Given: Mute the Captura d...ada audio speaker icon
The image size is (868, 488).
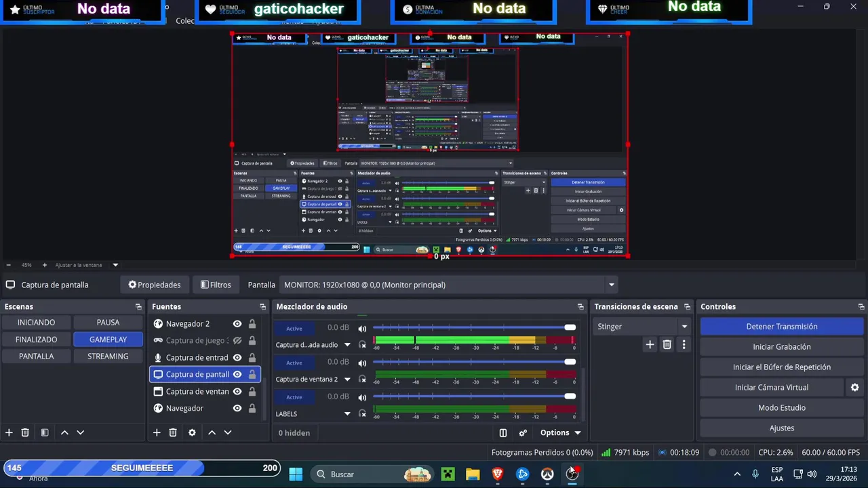Looking at the screenshot, I should (x=362, y=328).
